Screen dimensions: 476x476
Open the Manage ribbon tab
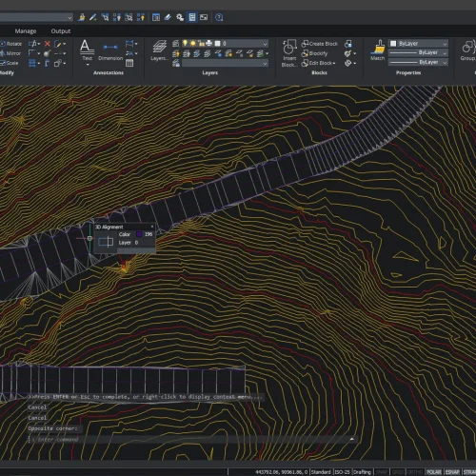(26, 31)
